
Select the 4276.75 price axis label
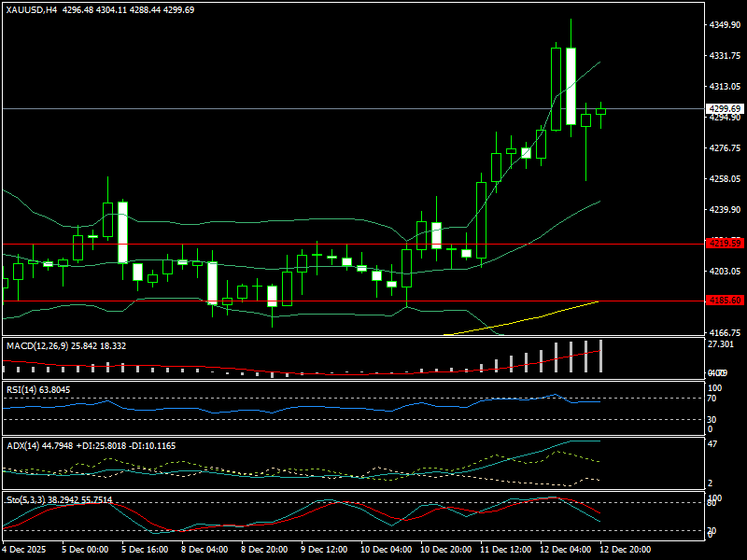point(726,148)
